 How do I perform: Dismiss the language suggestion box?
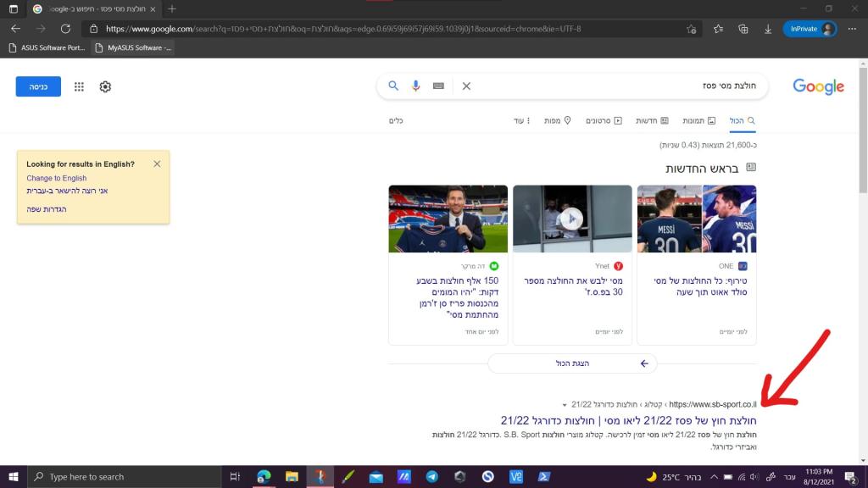(157, 164)
